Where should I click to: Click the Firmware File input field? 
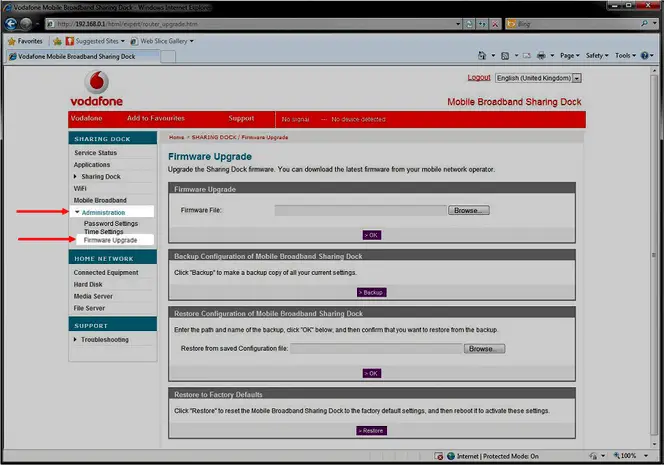(360, 210)
